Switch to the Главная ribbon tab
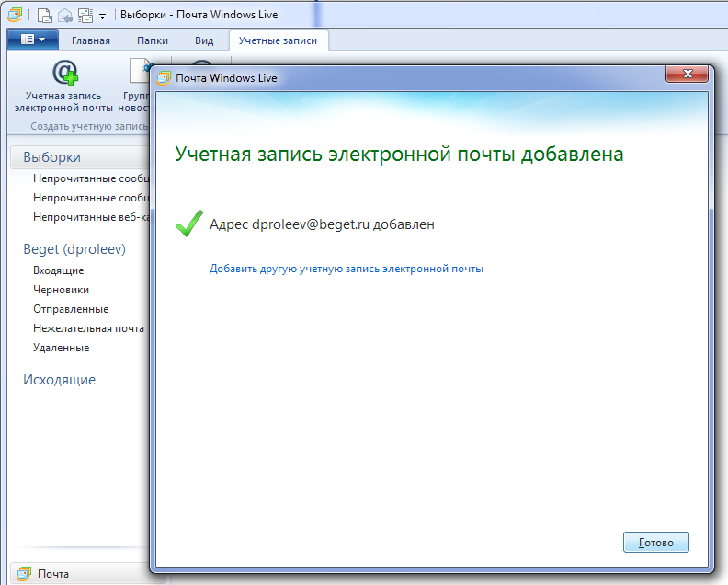Screen dimensions: 728x585 [91, 40]
